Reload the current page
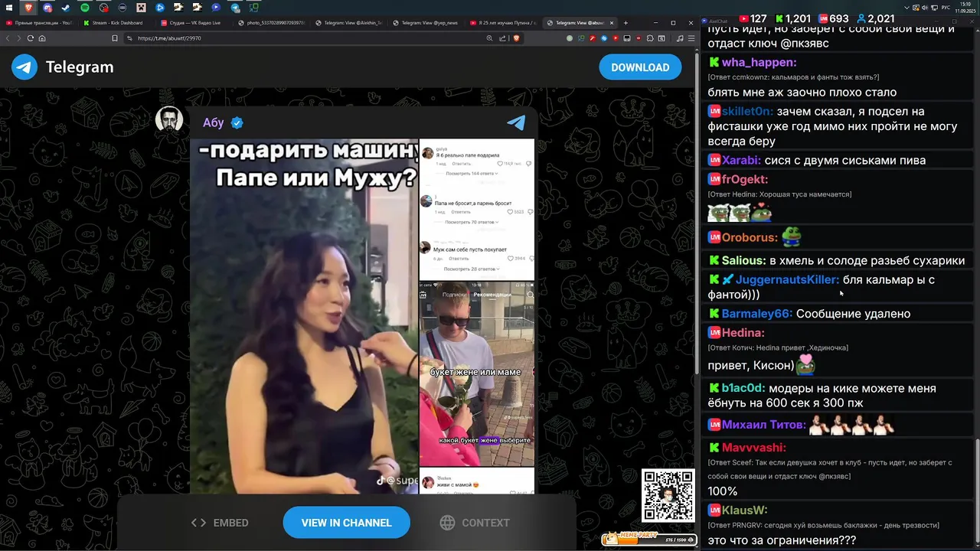This screenshot has width=980, height=551. coord(31,38)
